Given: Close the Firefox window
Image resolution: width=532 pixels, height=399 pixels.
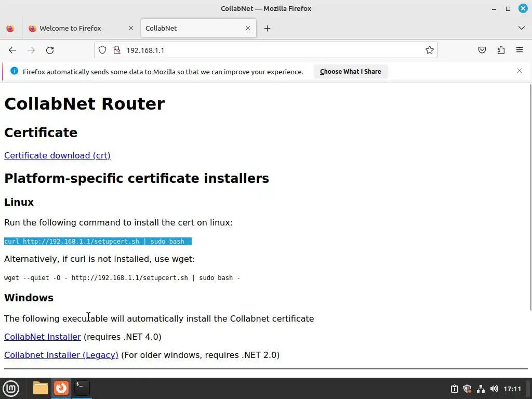Looking at the screenshot, I should click(x=523, y=8).
